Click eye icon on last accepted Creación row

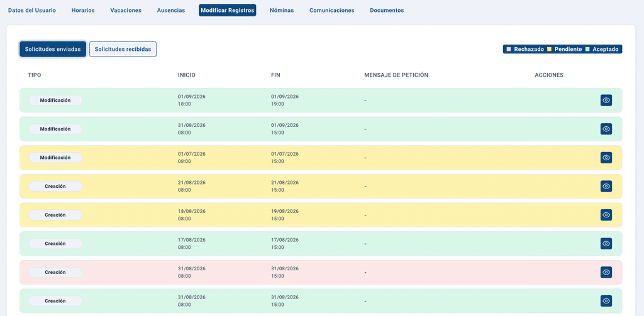(606, 301)
